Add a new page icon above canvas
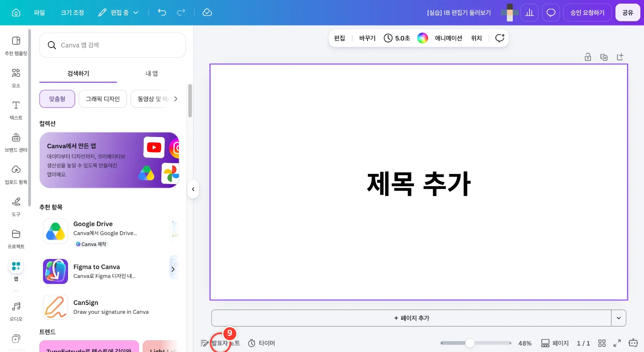Image resolution: width=644 pixels, height=352 pixels. pos(620,57)
